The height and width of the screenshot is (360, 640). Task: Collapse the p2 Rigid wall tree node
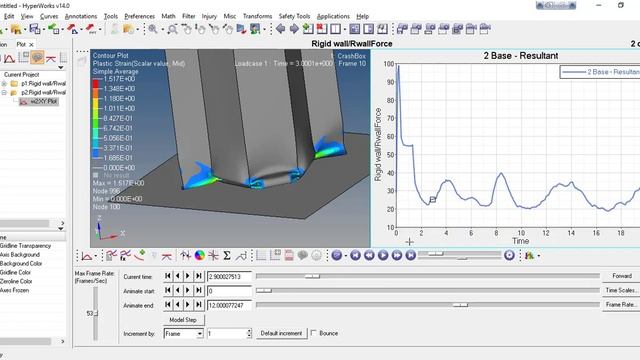tap(4, 93)
